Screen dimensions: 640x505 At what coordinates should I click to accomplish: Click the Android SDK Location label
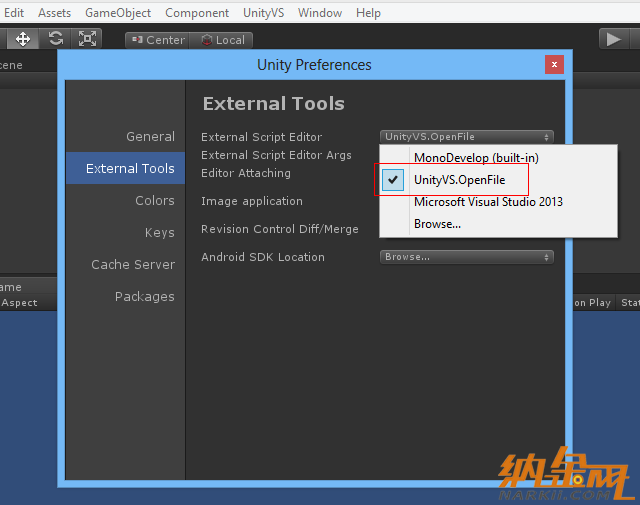pyautogui.click(x=263, y=257)
